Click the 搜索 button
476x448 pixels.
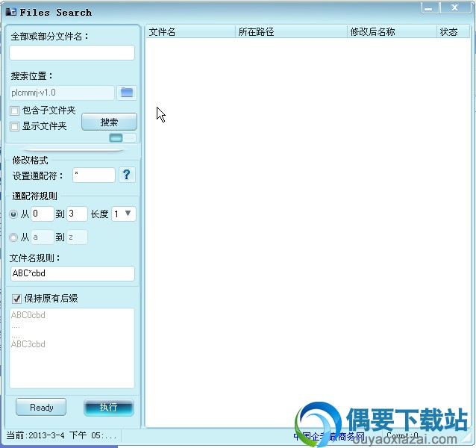click(109, 122)
